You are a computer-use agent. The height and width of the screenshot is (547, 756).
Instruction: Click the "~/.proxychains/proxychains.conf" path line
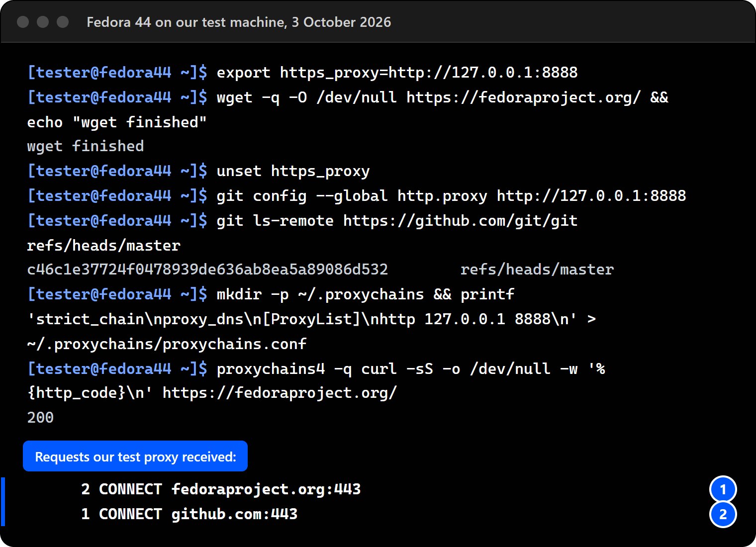coord(167,344)
